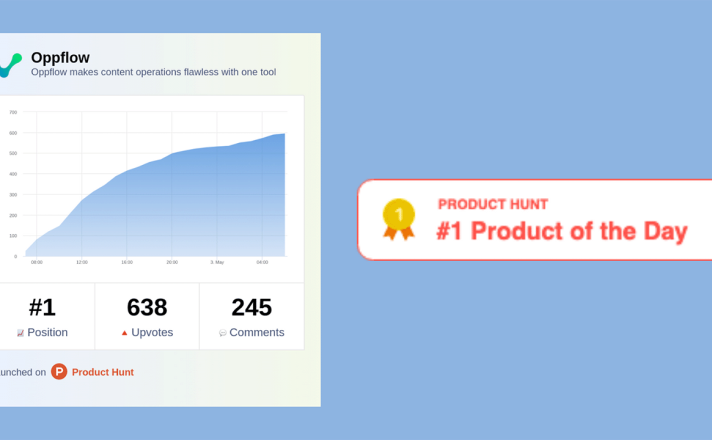Select the 245 Comments stat card
Screen dimensions: 712x440
tap(252, 316)
